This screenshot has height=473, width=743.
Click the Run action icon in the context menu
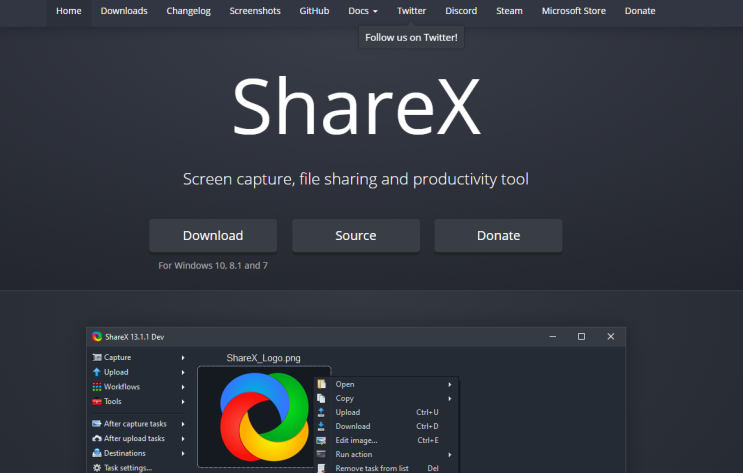point(321,454)
